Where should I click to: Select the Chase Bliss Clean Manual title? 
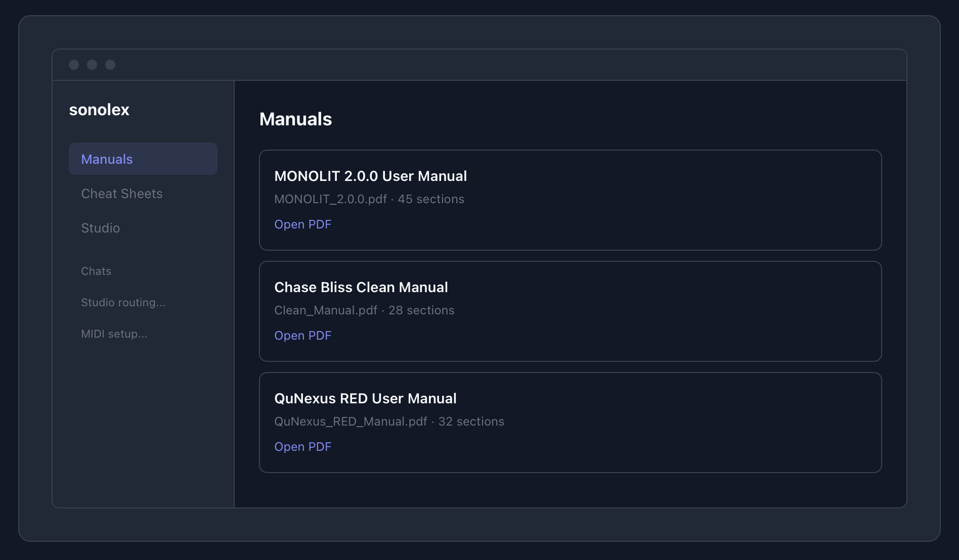361,287
